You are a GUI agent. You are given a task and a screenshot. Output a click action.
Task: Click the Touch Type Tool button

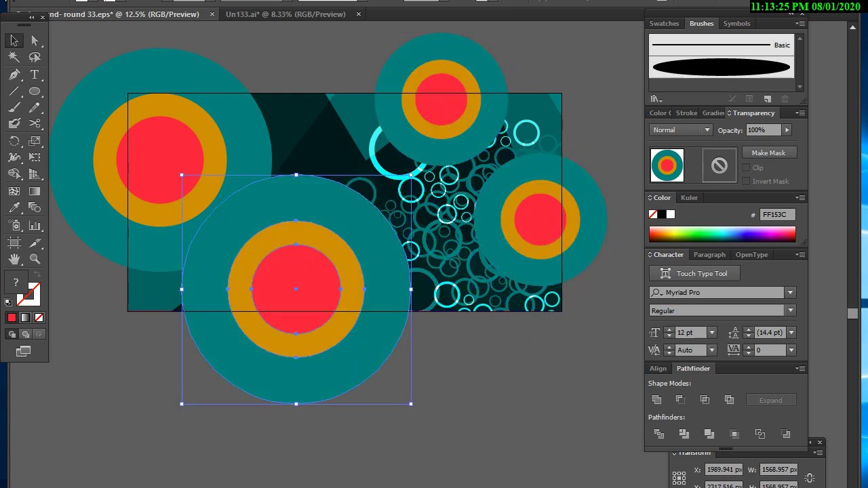coord(694,273)
